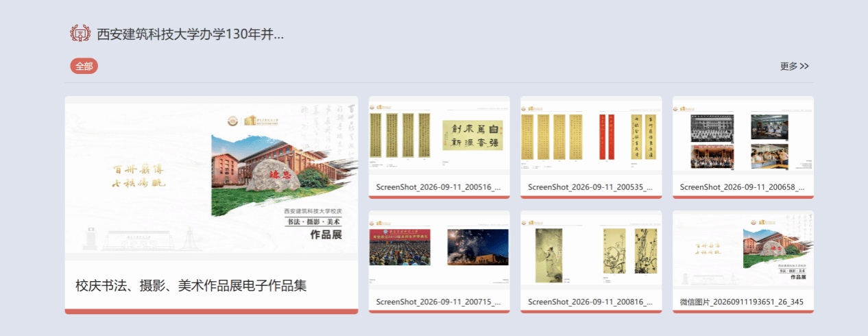Click the university emblem icon beside the title
This screenshot has height=336, width=868.
click(x=80, y=34)
